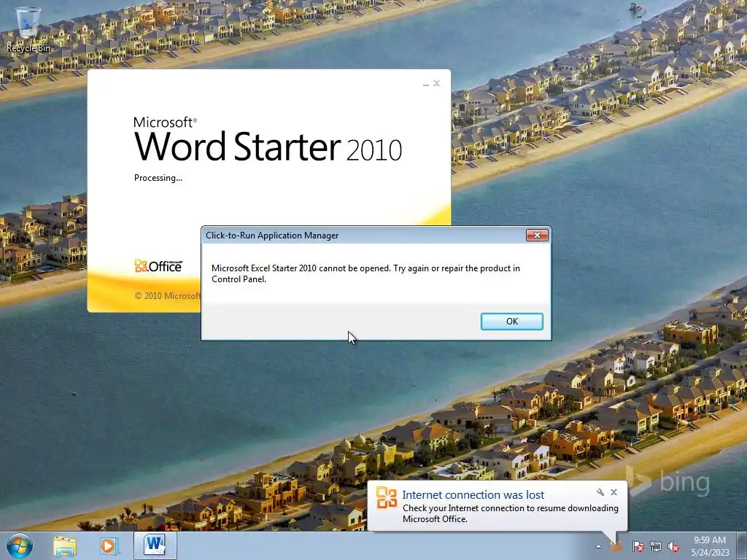Click the muted volume speaker icon

[x=673, y=546]
